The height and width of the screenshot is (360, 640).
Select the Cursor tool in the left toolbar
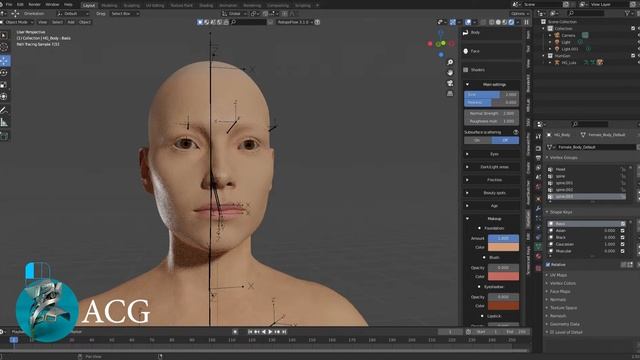[x=4, y=48]
